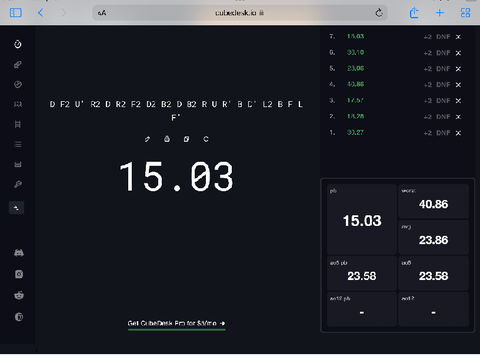Open the ao12 pb stat card
Image resolution: width=480 pixels, height=360 pixels.
(x=362, y=309)
